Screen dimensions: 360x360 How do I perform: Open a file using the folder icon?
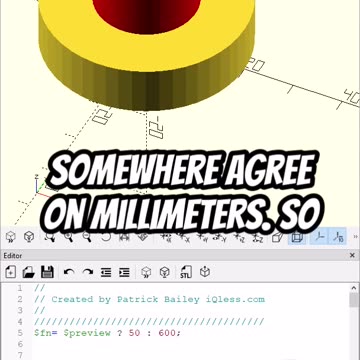coord(29,272)
